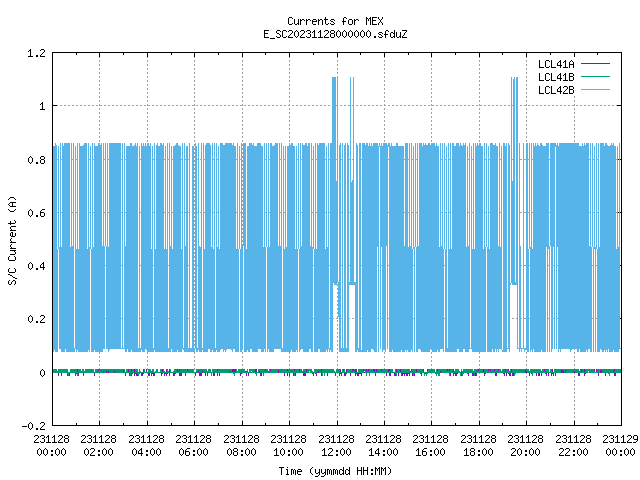Click the purple LCL41A legend line sample
Screen dimensions: 640x480
point(595,64)
